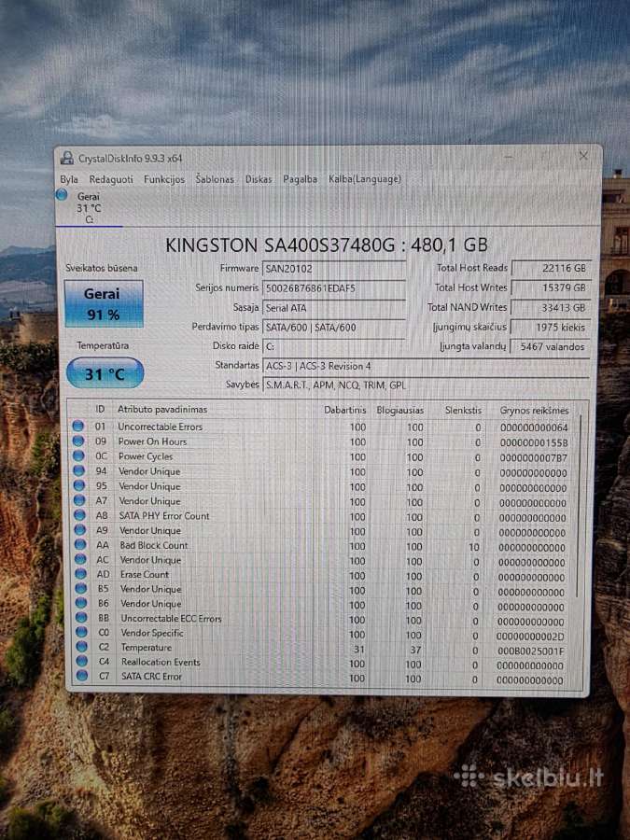Viewport: 630px width, 840px height.
Task: Click the blue health icon beside Gerai disk tab
Action: (62, 195)
